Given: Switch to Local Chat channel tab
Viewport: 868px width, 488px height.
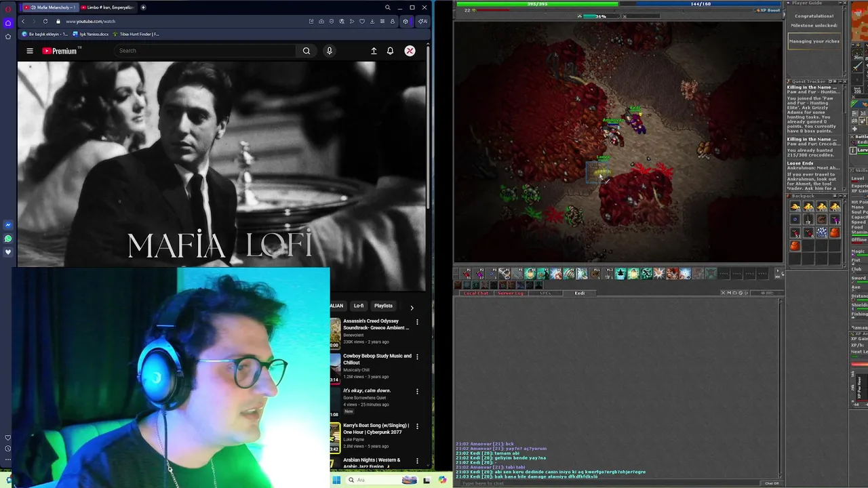Looking at the screenshot, I should click(x=476, y=293).
